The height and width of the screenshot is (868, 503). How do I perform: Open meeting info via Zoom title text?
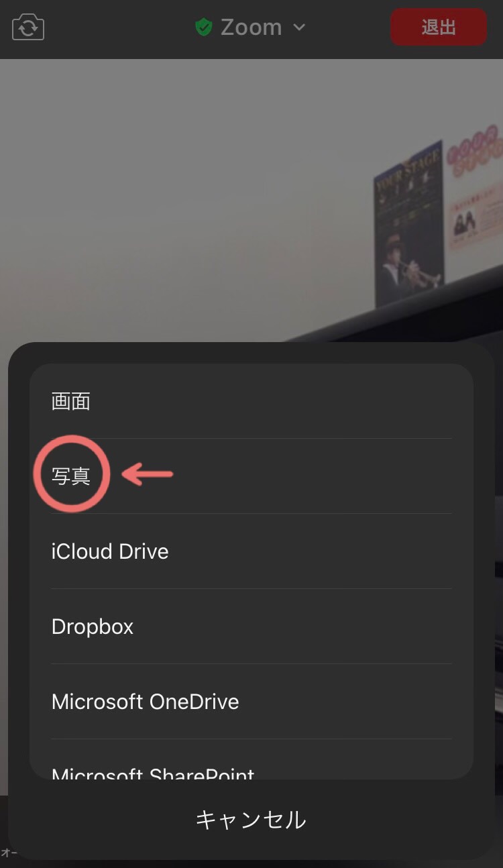(x=251, y=28)
